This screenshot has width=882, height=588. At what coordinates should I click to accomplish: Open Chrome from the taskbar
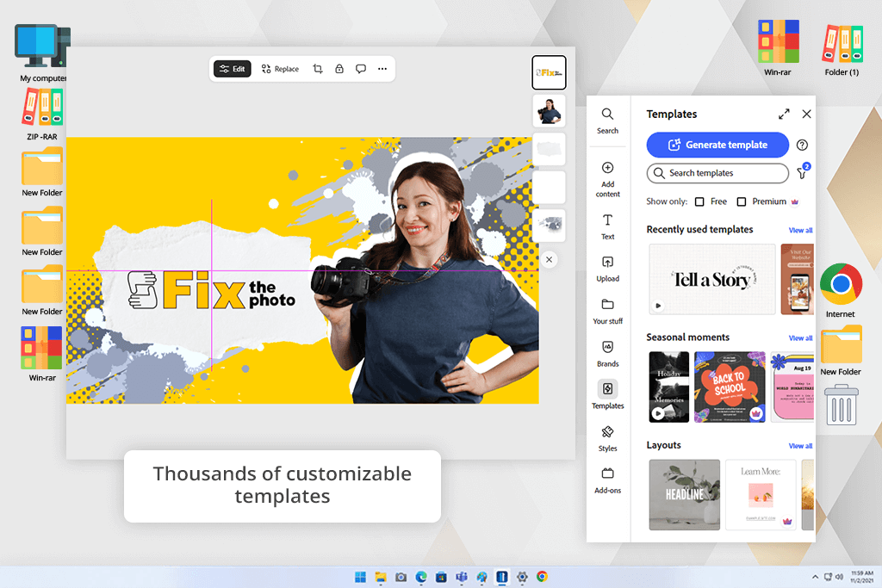[543, 577]
